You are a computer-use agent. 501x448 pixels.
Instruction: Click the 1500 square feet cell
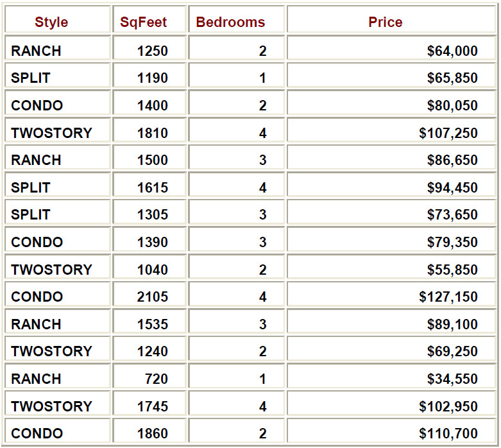coord(153,160)
